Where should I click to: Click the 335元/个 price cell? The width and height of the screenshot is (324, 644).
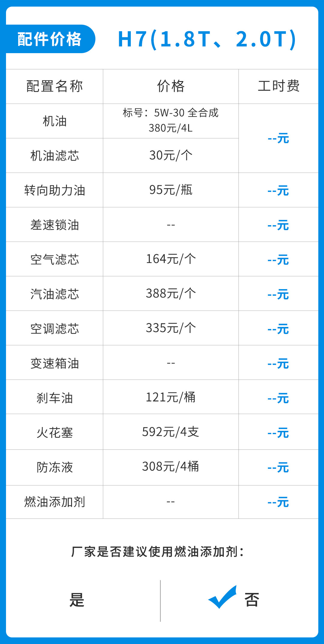(171, 328)
